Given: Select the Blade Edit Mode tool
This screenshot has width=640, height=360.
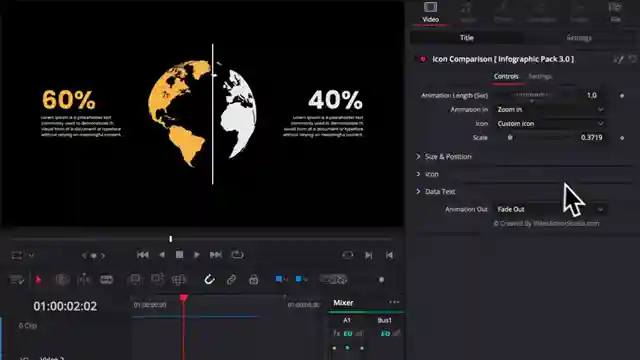Looking at the screenshot, I should click(x=106, y=280).
